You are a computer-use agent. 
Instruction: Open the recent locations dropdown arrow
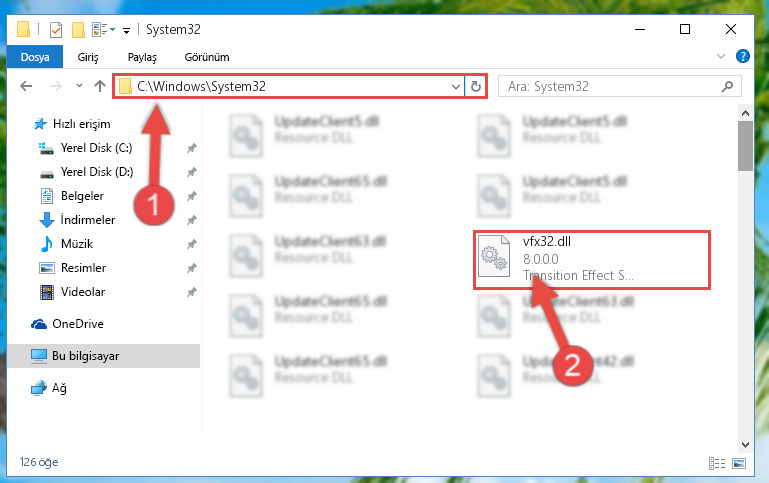79,86
